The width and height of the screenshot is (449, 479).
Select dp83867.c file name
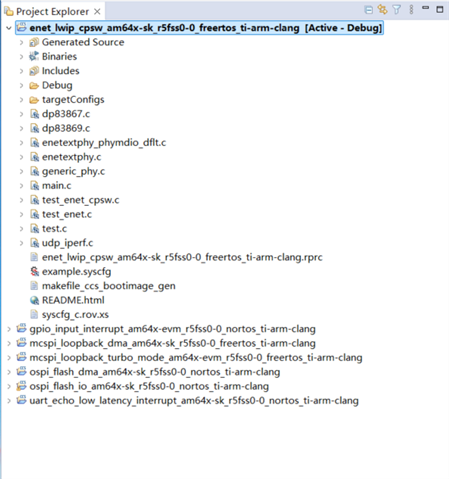(66, 114)
